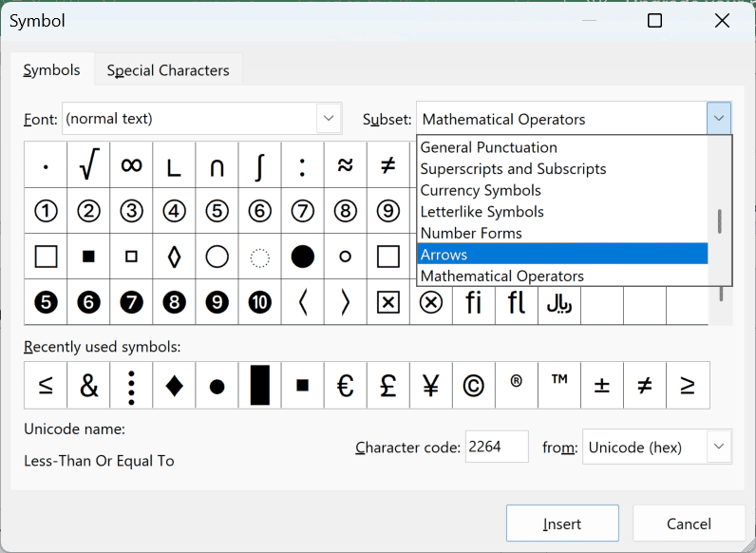The image size is (756, 553).
Task: Select the squared times symbol
Action: [x=388, y=302]
